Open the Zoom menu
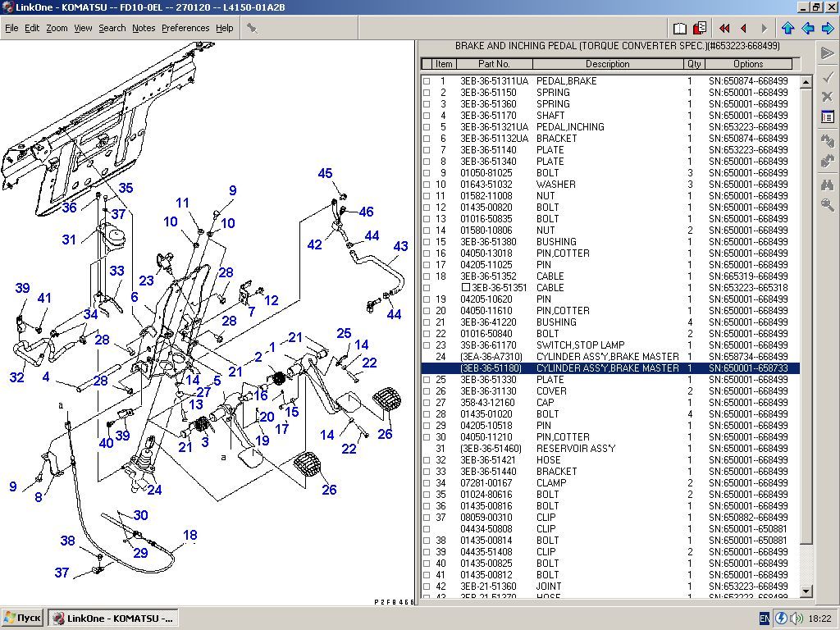Viewport: 840px width, 630px height. (57, 28)
